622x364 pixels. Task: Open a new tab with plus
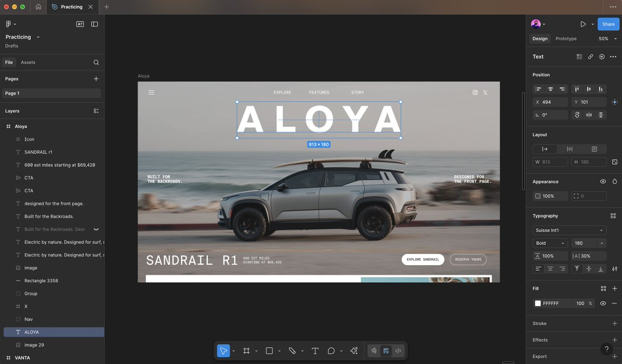click(x=106, y=7)
